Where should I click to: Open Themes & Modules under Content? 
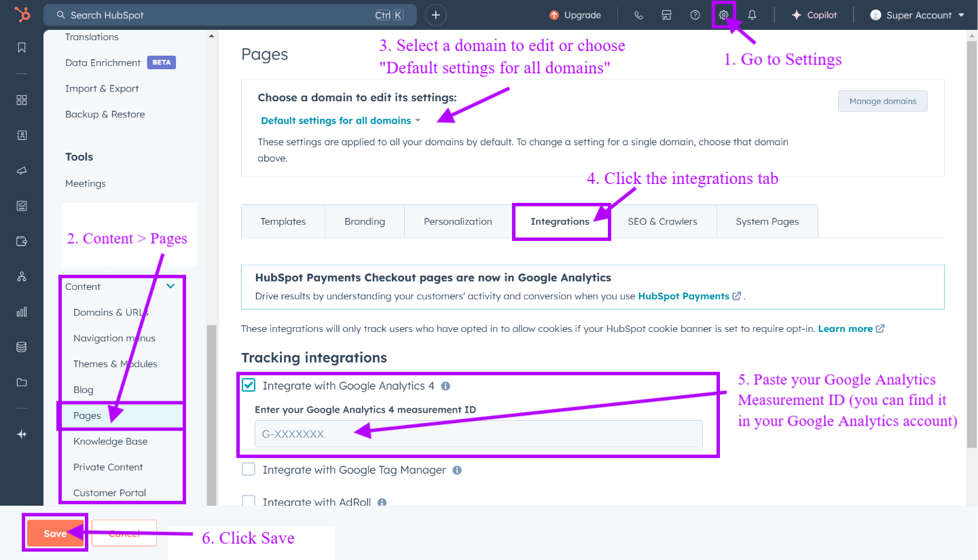coord(115,364)
